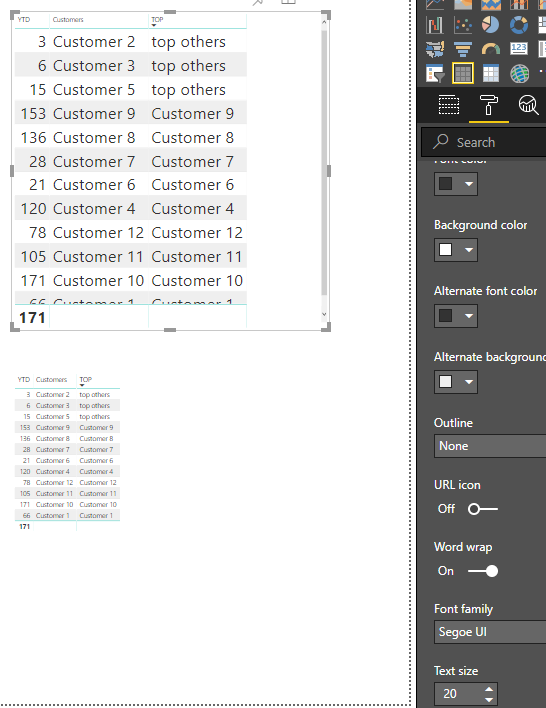546x708 pixels.
Task: Open the Outline dropdown showing None
Action: tap(490, 446)
